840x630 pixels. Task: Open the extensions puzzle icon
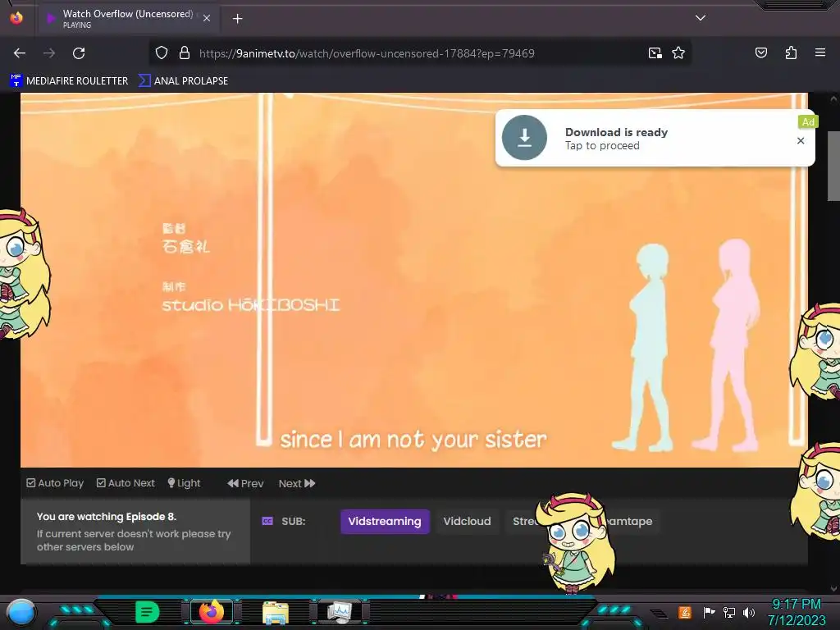tap(791, 52)
